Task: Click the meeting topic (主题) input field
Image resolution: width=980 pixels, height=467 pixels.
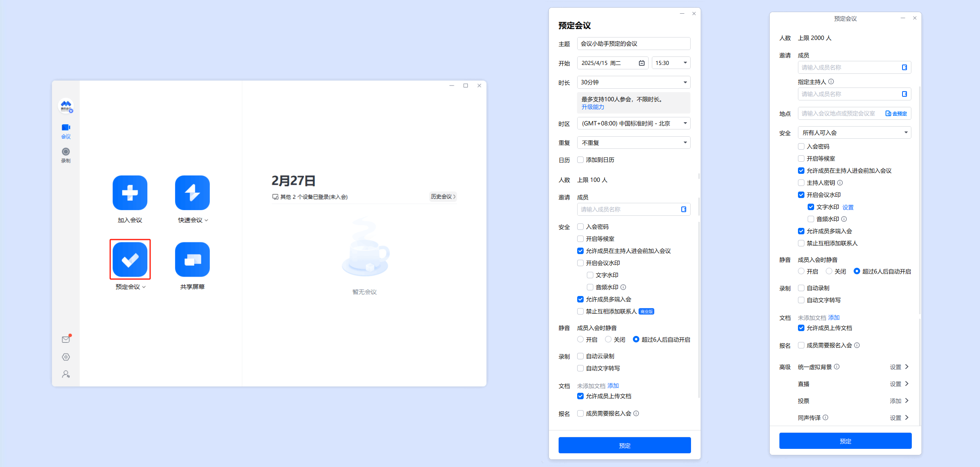Action: tap(633, 44)
